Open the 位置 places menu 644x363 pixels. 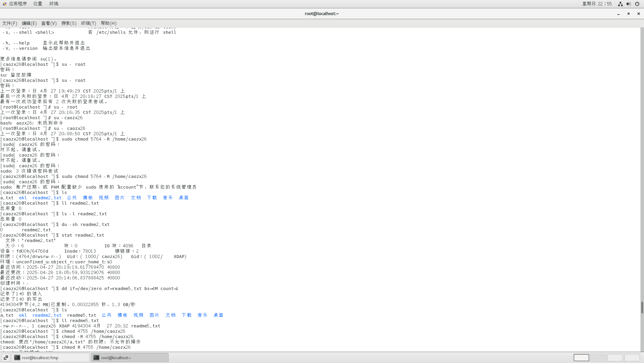[38, 4]
